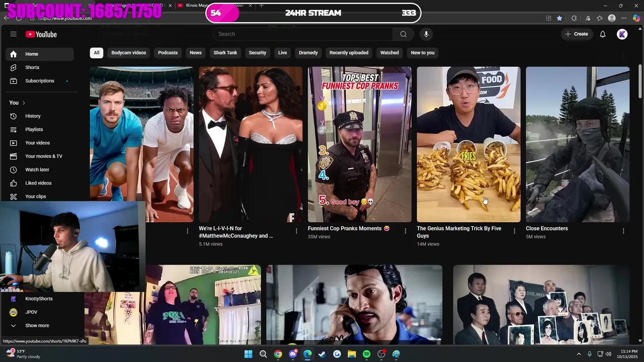The height and width of the screenshot is (362, 644).
Task: Open Five Guys fries short thumbnail
Action: 469,144
